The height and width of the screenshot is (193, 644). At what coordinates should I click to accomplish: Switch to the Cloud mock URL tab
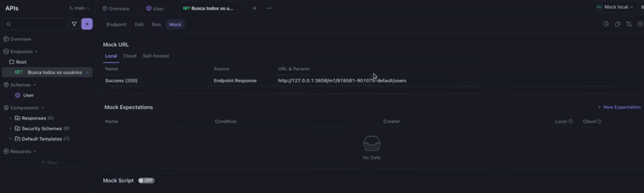tap(130, 56)
